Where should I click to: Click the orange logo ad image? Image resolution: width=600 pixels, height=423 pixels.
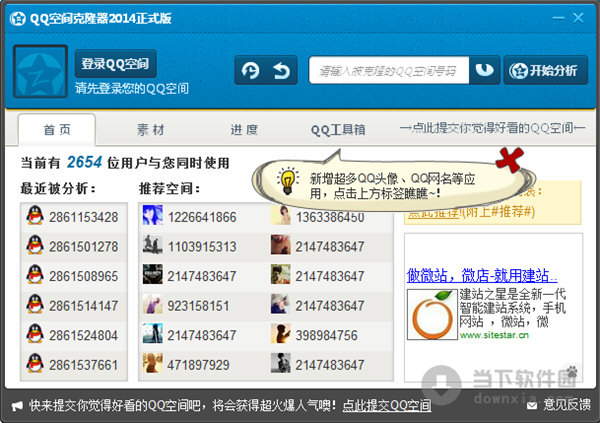(432, 314)
